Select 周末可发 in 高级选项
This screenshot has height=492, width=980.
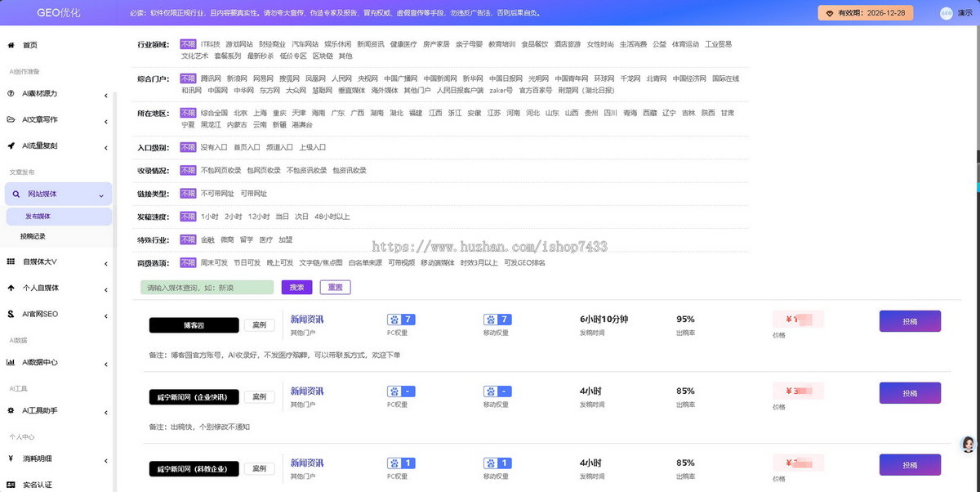(x=214, y=262)
